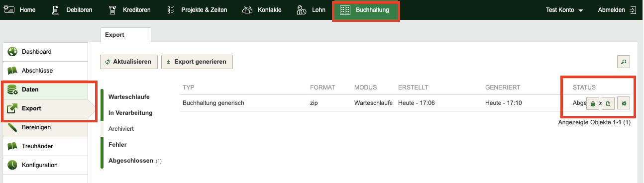Click the Heute - 17:10 generated cell
Screen dimensions: 644x183
coord(504,103)
